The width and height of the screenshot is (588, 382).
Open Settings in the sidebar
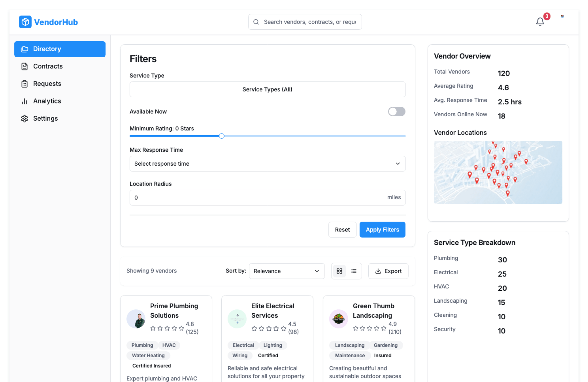45,118
